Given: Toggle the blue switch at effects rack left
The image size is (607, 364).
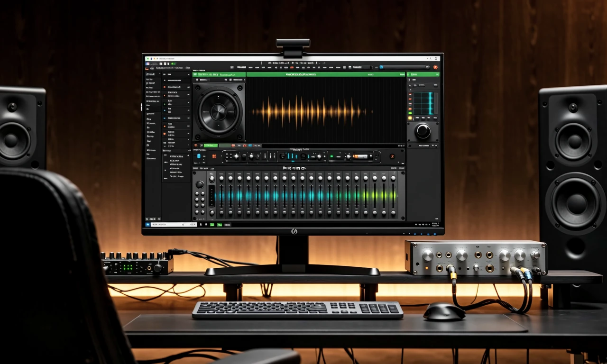Looking at the screenshot, I should [199, 156].
